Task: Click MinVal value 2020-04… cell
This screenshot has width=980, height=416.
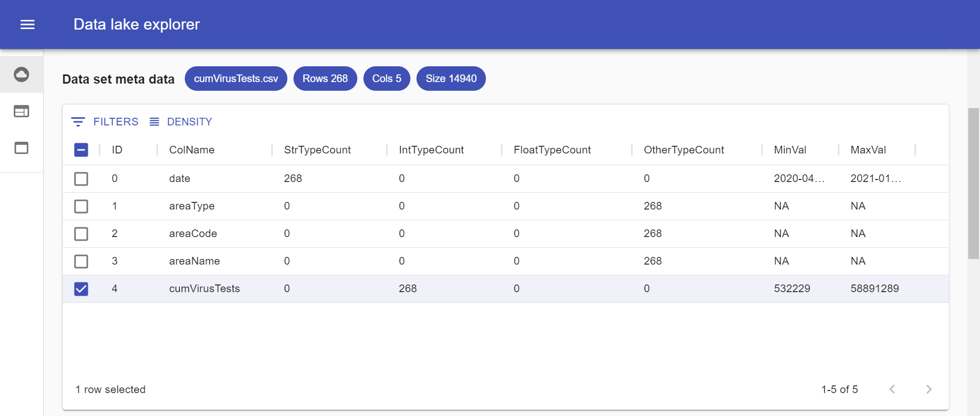Action: click(x=799, y=178)
